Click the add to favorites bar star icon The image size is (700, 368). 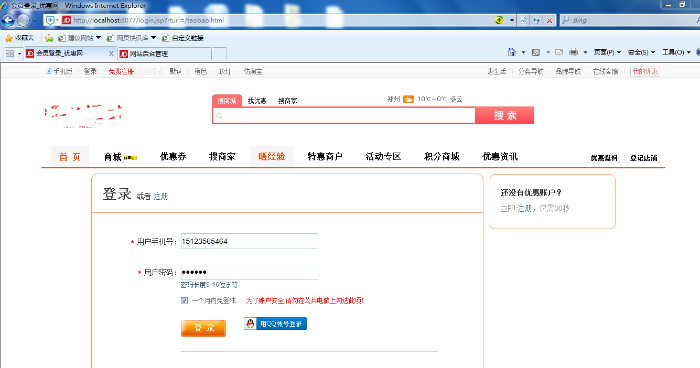point(49,38)
